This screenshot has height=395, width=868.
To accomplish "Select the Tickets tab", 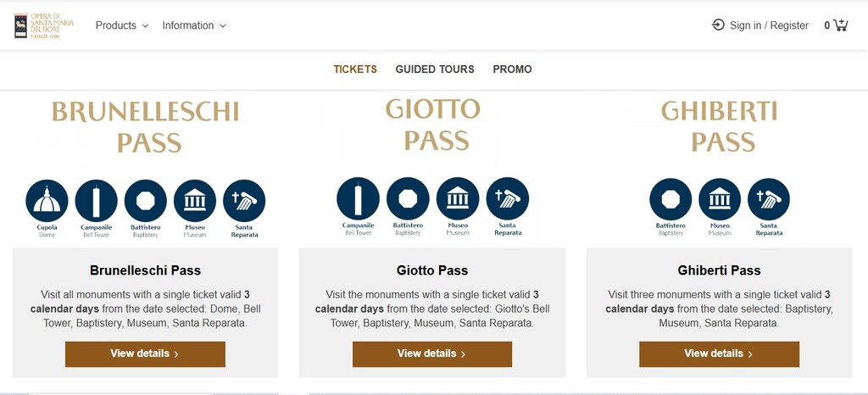I will (x=355, y=70).
